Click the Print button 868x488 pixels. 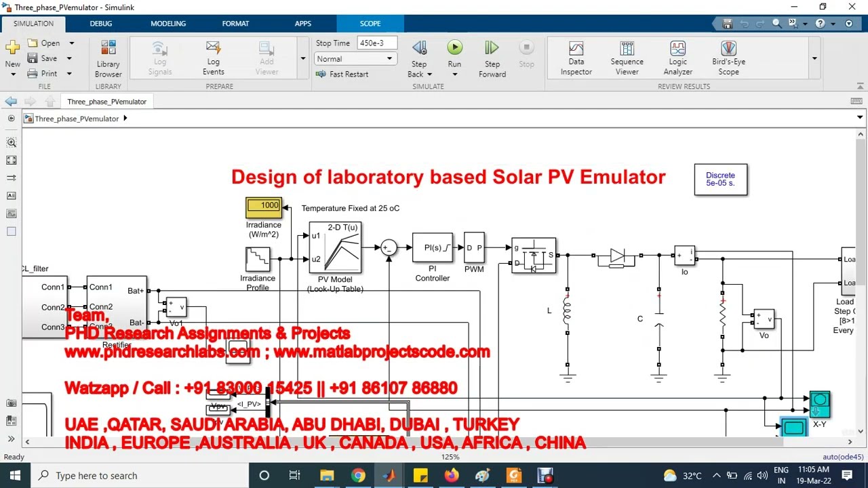43,73
